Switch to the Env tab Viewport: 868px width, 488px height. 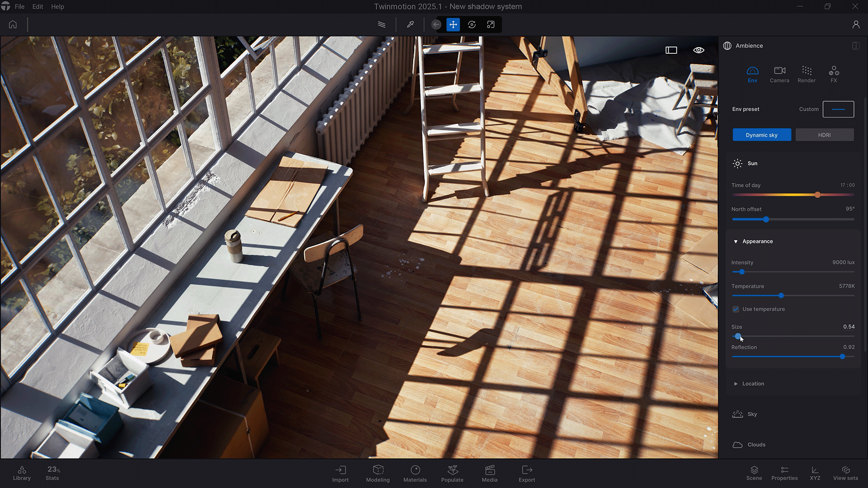[x=752, y=75]
